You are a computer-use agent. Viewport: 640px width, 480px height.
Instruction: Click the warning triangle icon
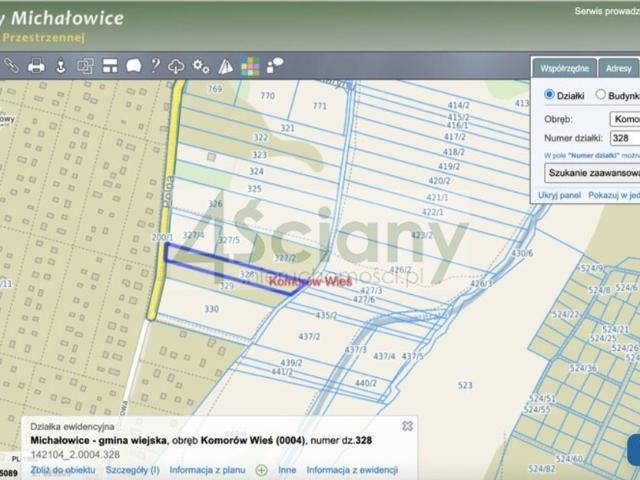(225, 66)
